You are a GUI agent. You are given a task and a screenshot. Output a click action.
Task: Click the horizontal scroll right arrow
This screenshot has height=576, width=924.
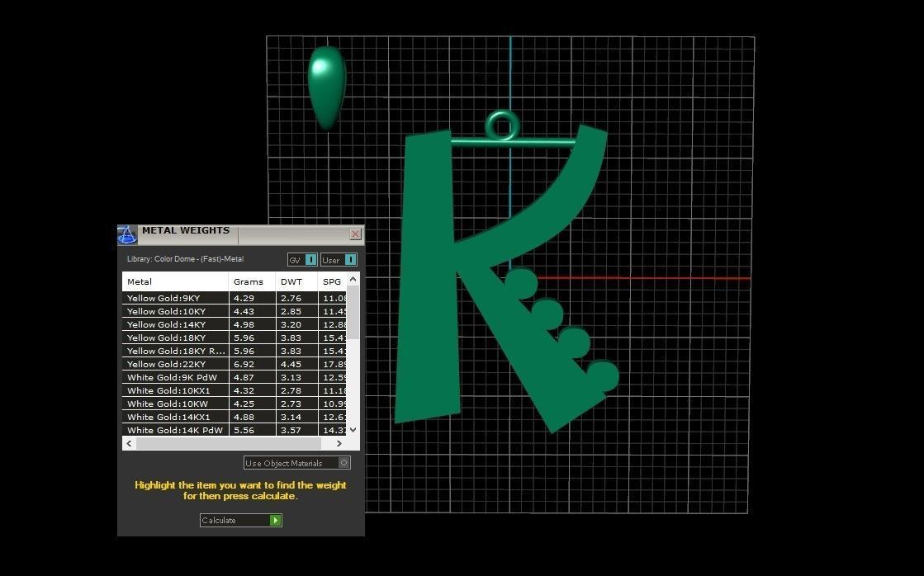pyautogui.click(x=339, y=443)
